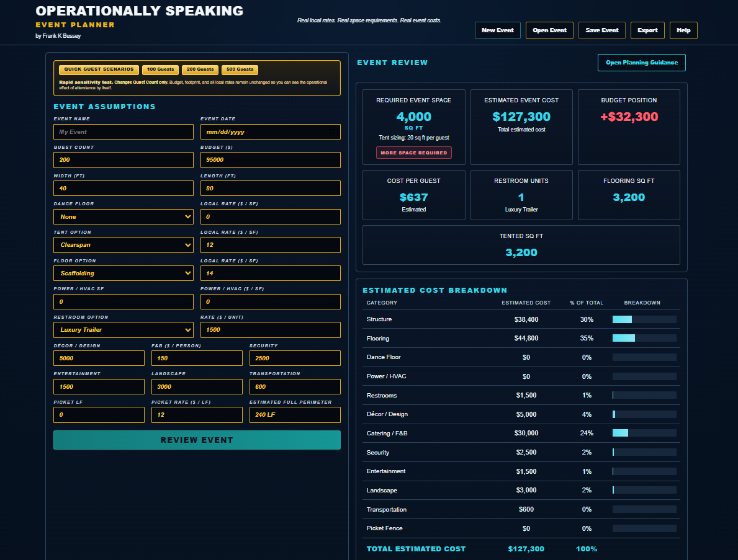Edit the Guest Count field
Screen dimensions: 738x560
pyautogui.click(x=124, y=160)
